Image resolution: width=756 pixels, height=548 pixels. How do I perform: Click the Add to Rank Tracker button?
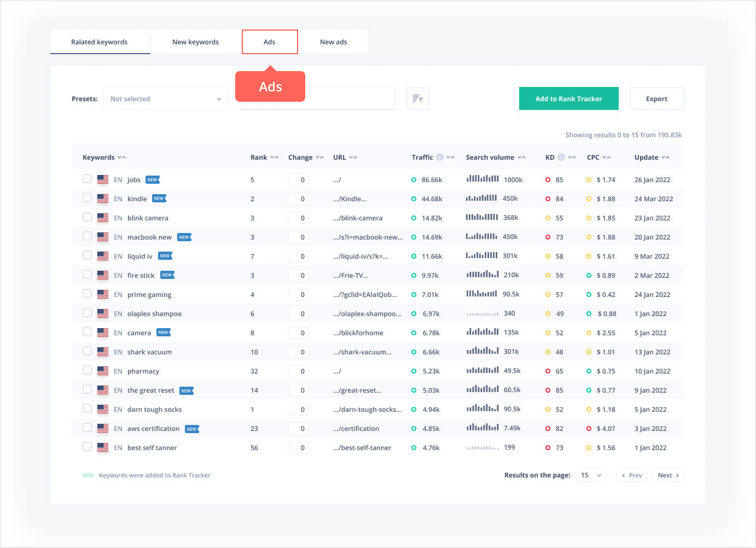click(569, 98)
